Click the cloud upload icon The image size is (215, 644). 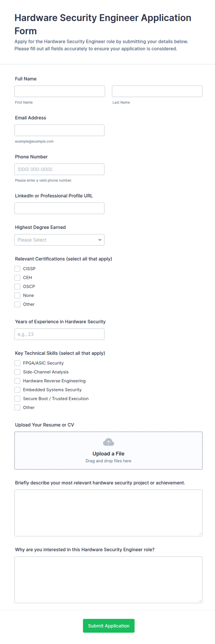108,442
